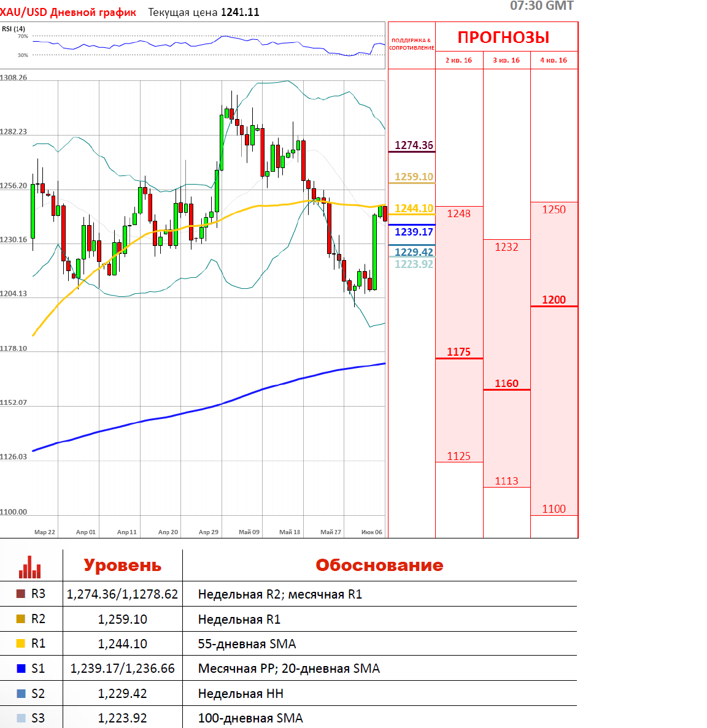
Task: Click the 1308.26 price axis label
Action: (x=13, y=77)
